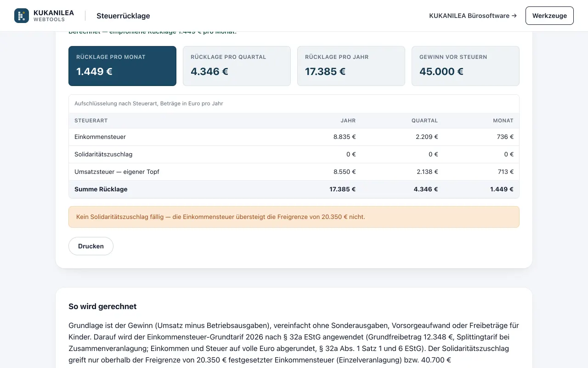Click the So wird gerechnet heading
This screenshot has height=368, width=588.
pos(102,306)
